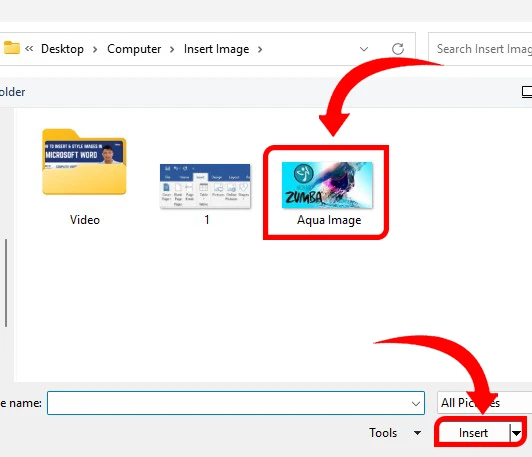Viewport: 532px width, 457px height.
Task: Click the view layout icon at right
Action: (527, 92)
